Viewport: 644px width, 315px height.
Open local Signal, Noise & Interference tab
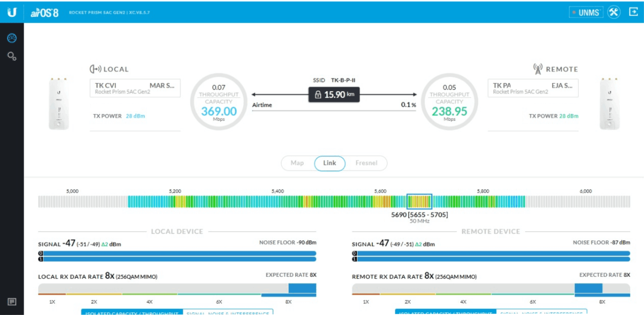(x=228, y=312)
